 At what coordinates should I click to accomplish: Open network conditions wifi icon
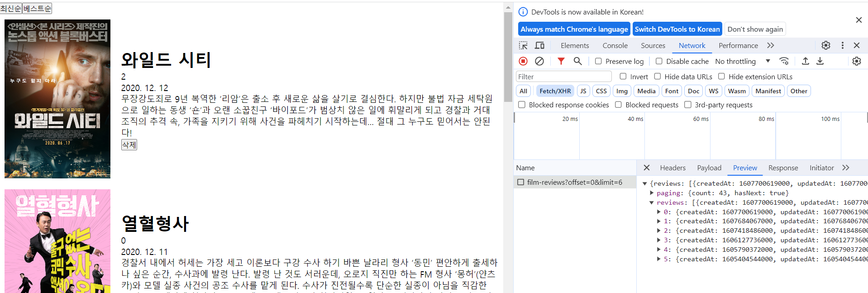click(784, 61)
